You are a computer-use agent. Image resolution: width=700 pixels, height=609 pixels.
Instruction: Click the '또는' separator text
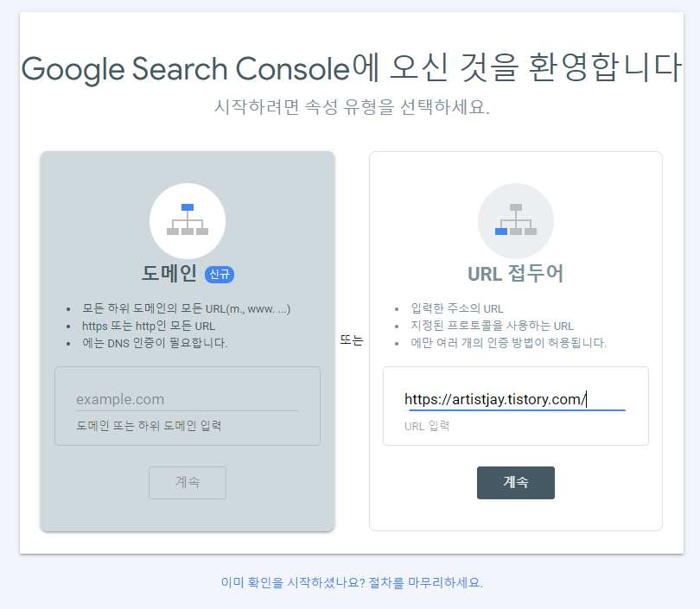tap(352, 340)
